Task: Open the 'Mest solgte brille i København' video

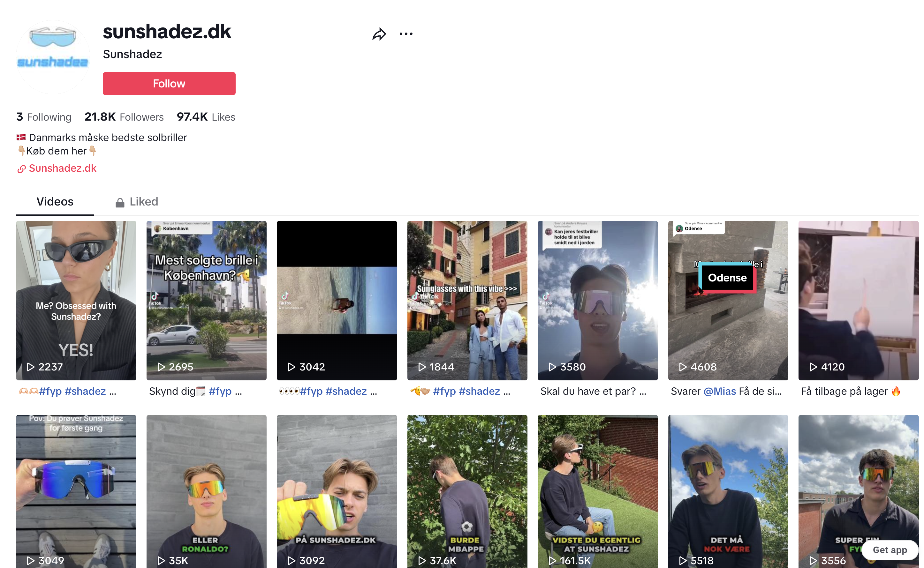Action: [206, 301]
